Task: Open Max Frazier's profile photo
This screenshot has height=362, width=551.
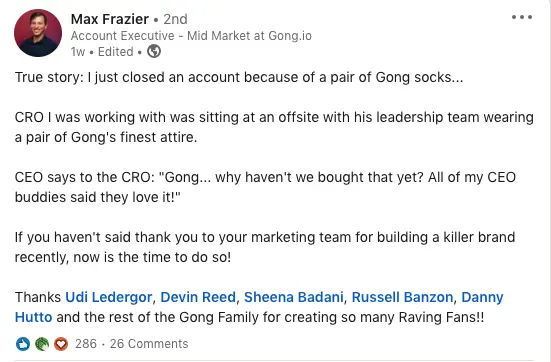Action: 38,33
